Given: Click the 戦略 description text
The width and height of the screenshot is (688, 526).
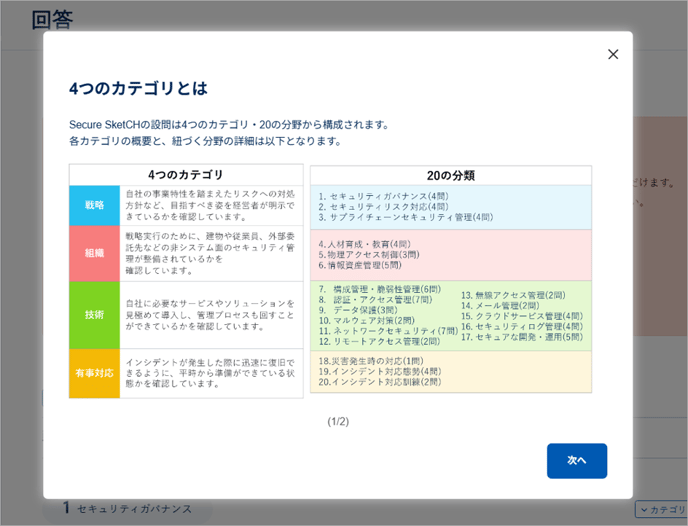Looking at the screenshot, I should (210, 205).
